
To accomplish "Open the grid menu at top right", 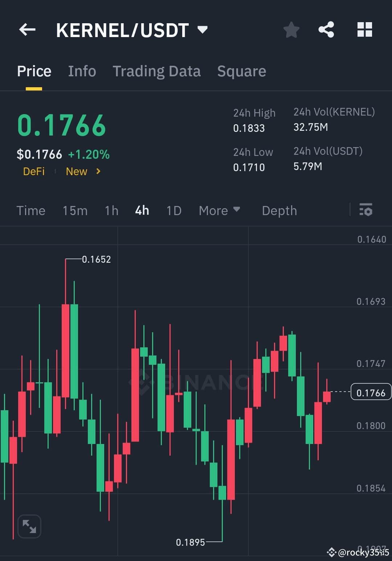I will point(364,30).
